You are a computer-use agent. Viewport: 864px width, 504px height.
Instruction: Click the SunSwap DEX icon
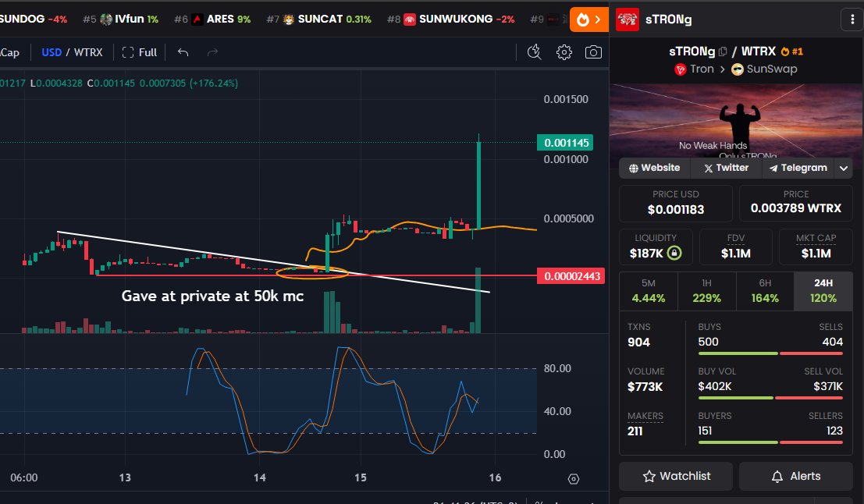point(738,69)
